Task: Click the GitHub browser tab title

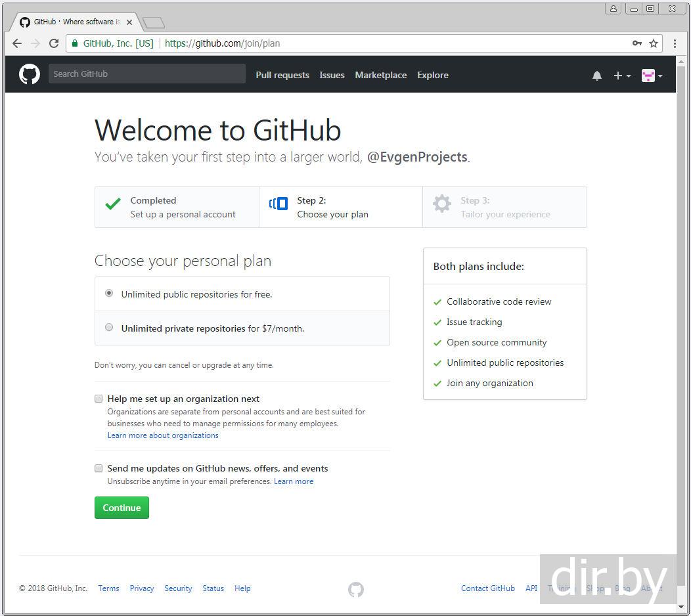Action: tap(77, 22)
